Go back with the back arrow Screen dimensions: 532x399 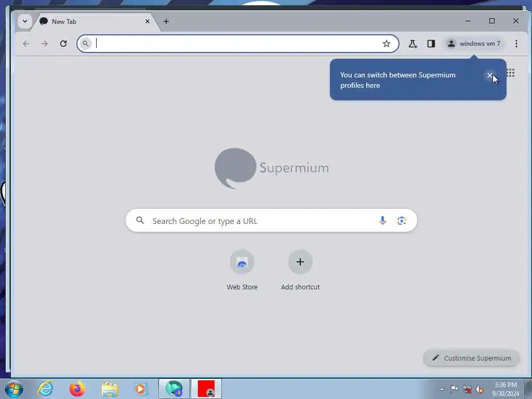[x=26, y=44]
